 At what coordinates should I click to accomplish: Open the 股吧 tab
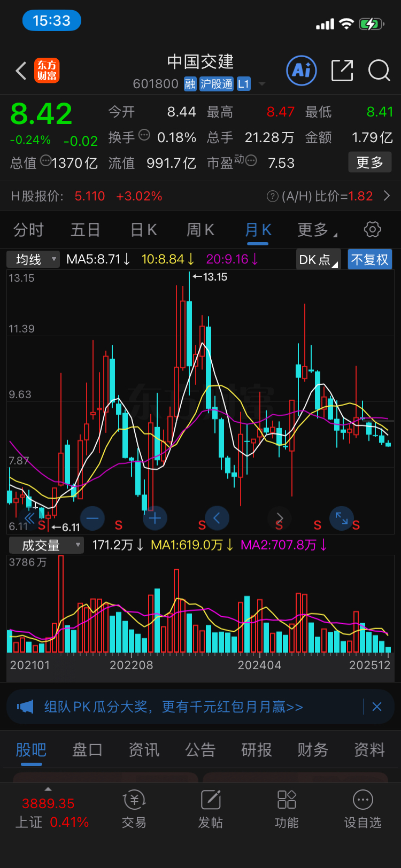click(x=31, y=750)
